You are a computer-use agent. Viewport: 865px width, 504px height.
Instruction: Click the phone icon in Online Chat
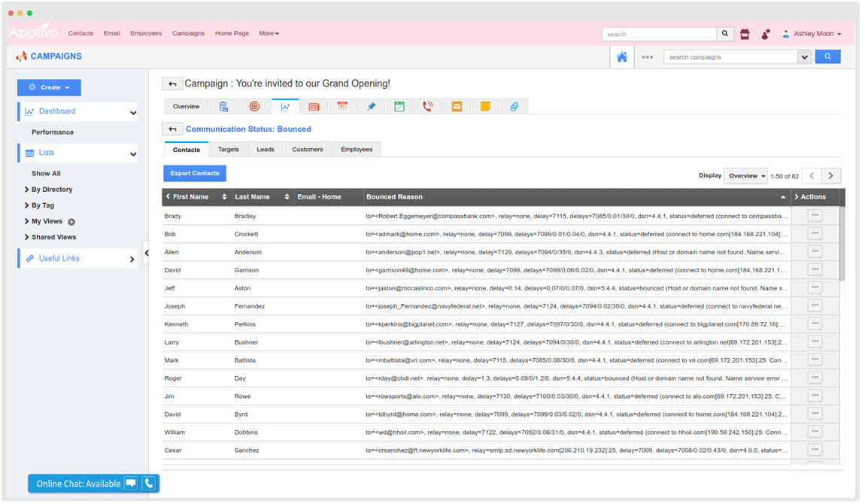[x=148, y=484]
